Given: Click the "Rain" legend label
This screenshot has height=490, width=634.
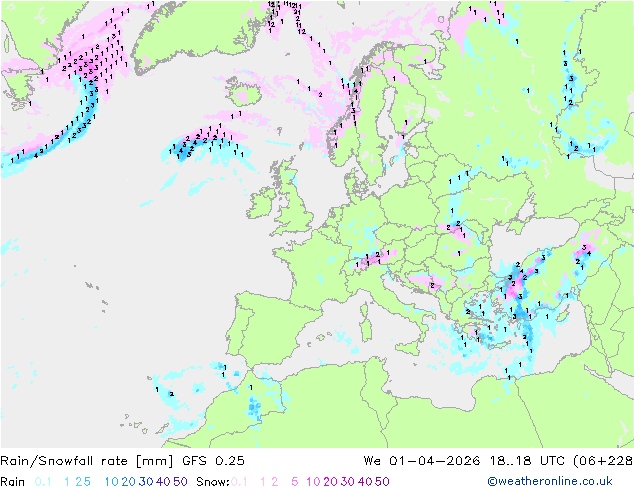Looking at the screenshot, I should tap(13, 482).
